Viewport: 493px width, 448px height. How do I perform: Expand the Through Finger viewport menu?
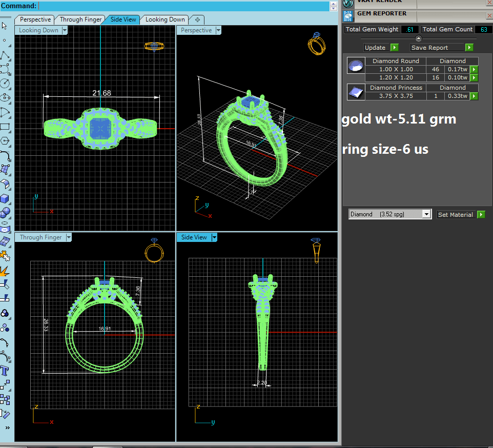tap(68, 237)
